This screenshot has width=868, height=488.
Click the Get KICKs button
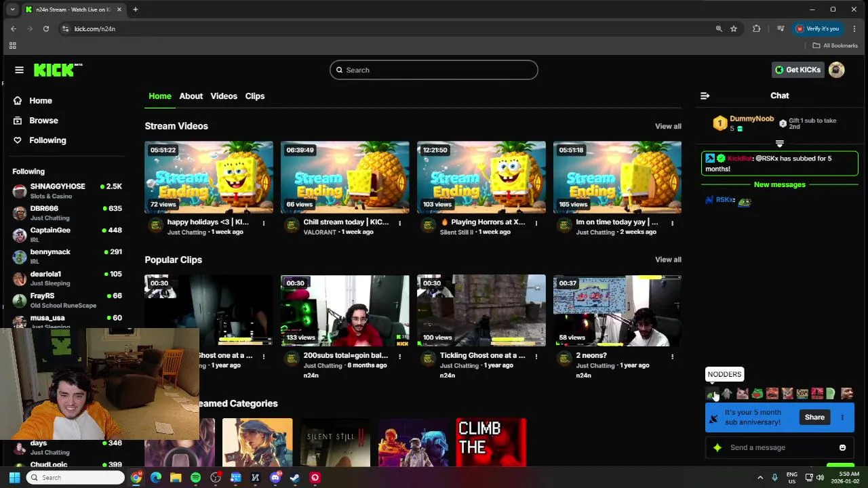pos(798,70)
